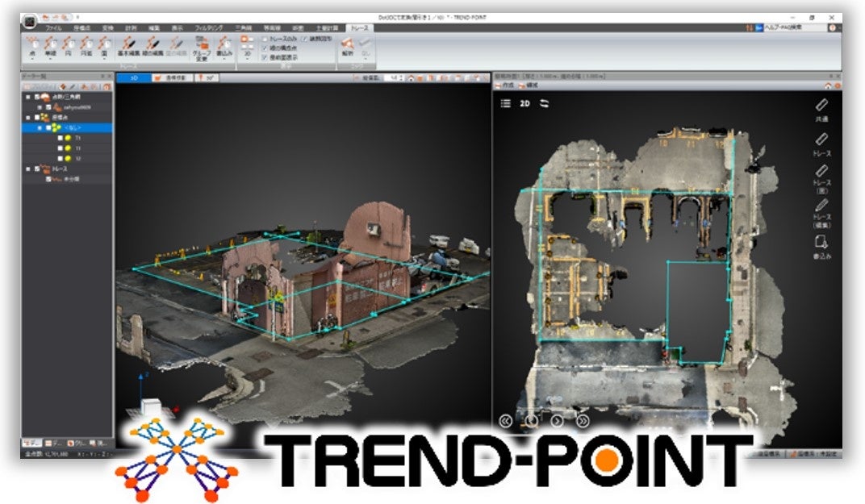
Task: Select the トレース(面) surface trace sidebar tool
Action: 821,179
